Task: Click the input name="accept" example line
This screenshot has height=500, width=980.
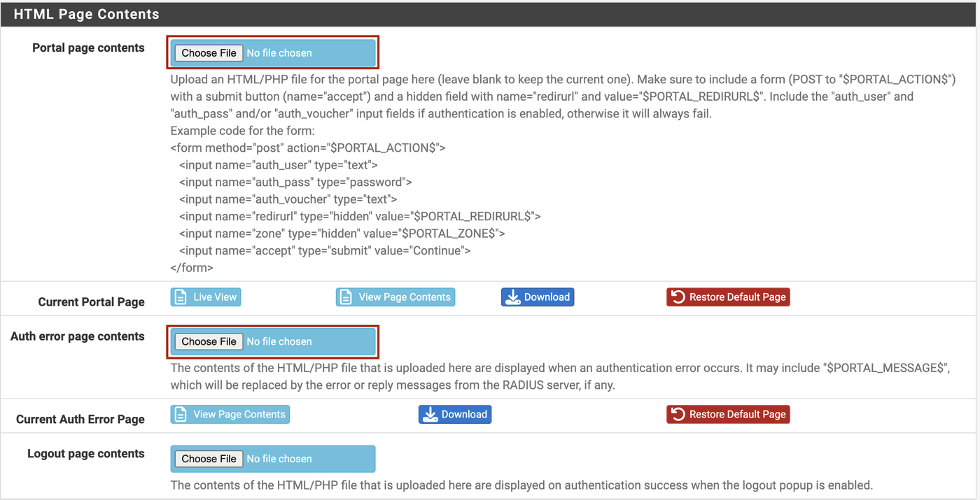Action: (x=325, y=251)
